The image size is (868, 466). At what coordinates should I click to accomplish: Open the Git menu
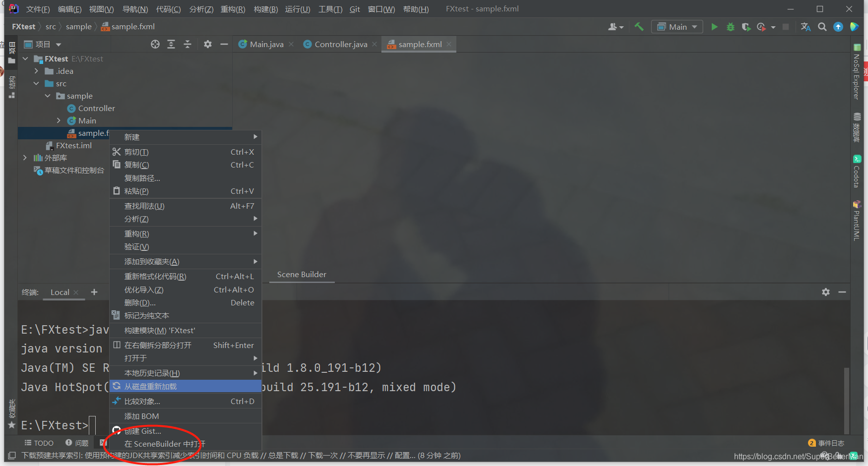tap(355, 9)
